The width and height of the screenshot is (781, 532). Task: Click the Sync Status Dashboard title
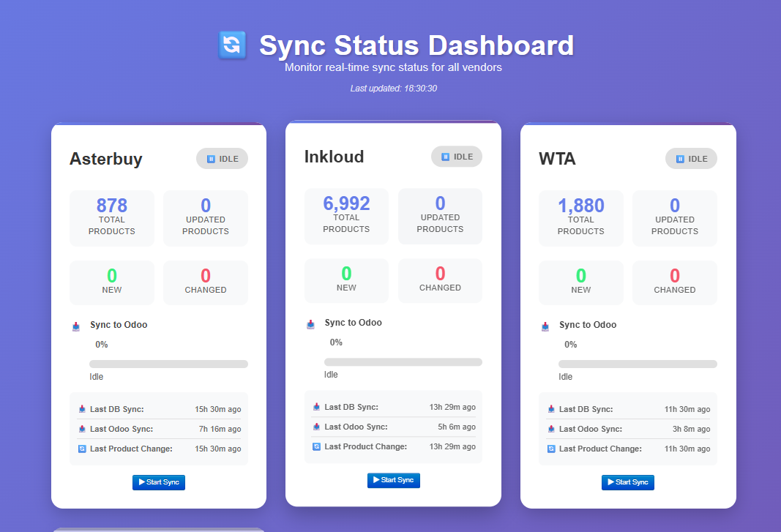pos(416,45)
